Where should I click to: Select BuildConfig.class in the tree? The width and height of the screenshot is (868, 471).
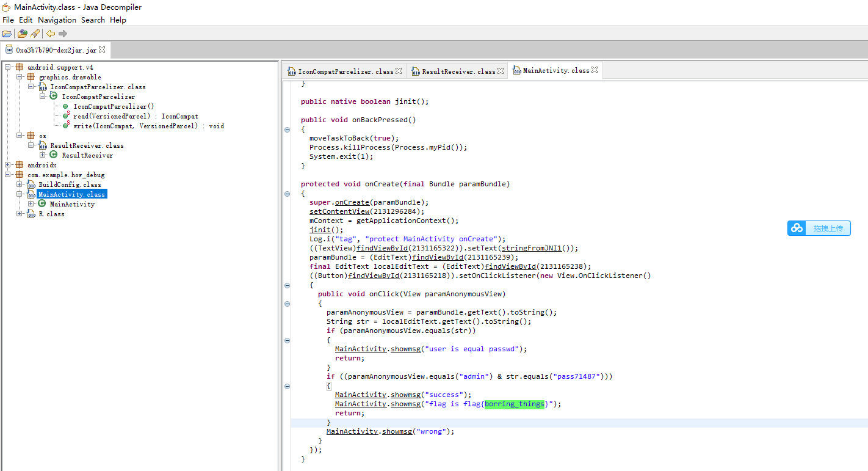coord(70,184)
